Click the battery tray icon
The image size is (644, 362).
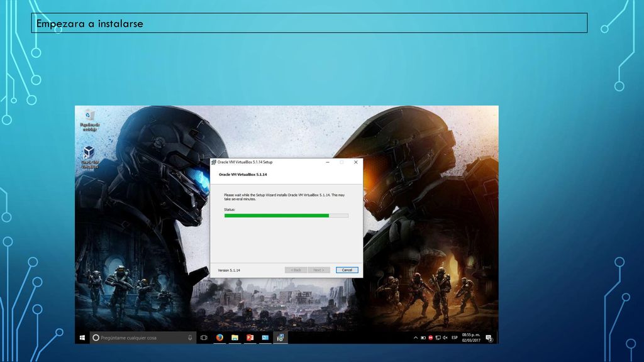423,337
